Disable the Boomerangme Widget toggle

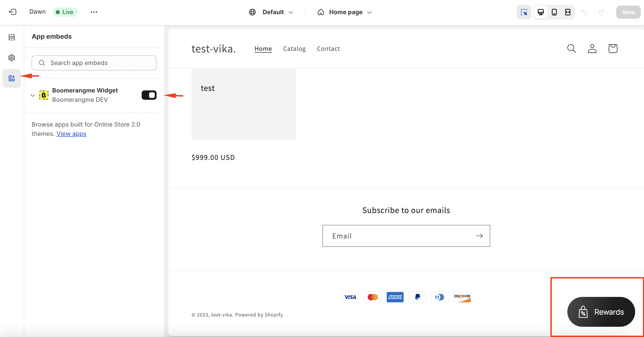[x=149, y=95]
